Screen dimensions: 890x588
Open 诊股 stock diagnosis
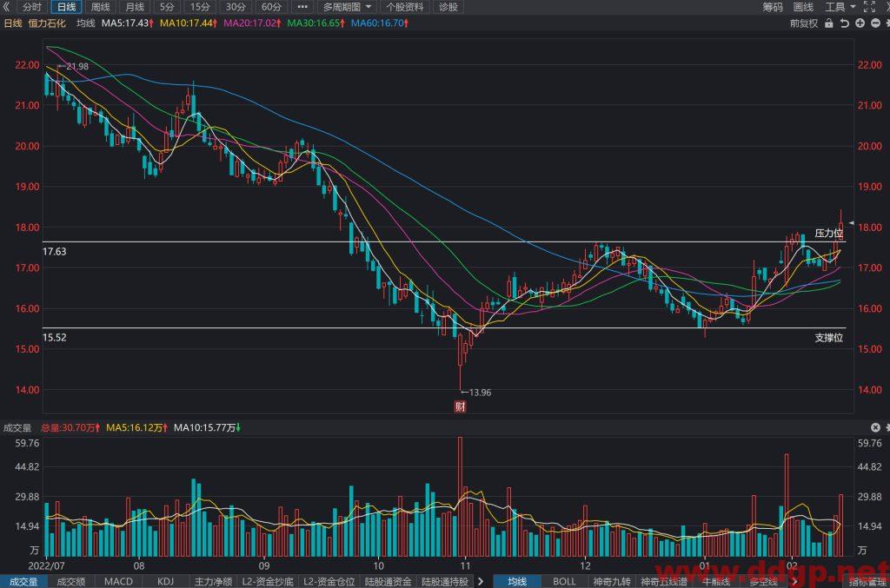448,7
